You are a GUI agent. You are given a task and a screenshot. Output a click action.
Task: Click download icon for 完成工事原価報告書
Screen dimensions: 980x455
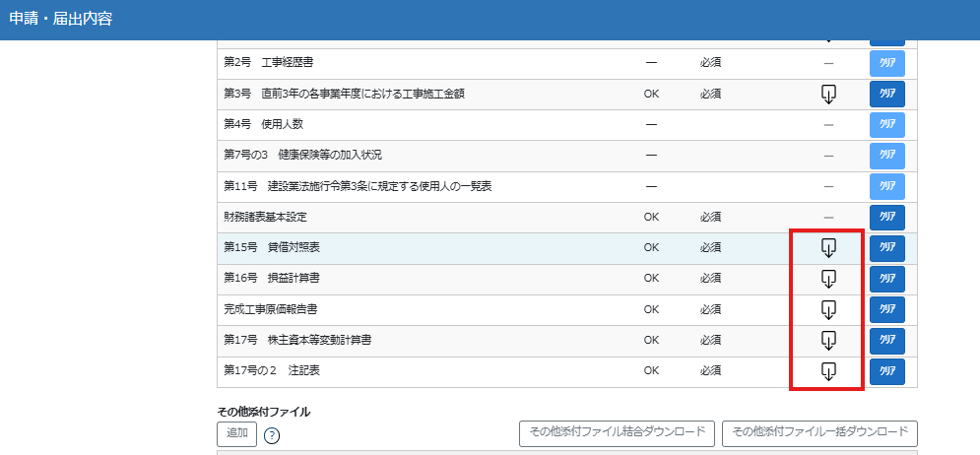(x=828, y=309)
